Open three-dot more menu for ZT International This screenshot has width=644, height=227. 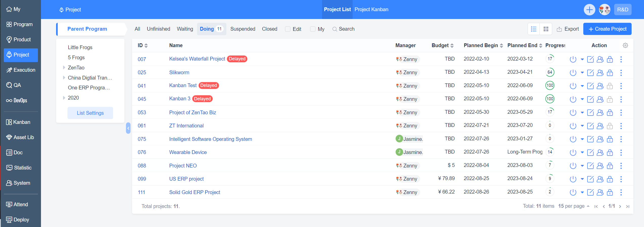[x=621, y=126]
